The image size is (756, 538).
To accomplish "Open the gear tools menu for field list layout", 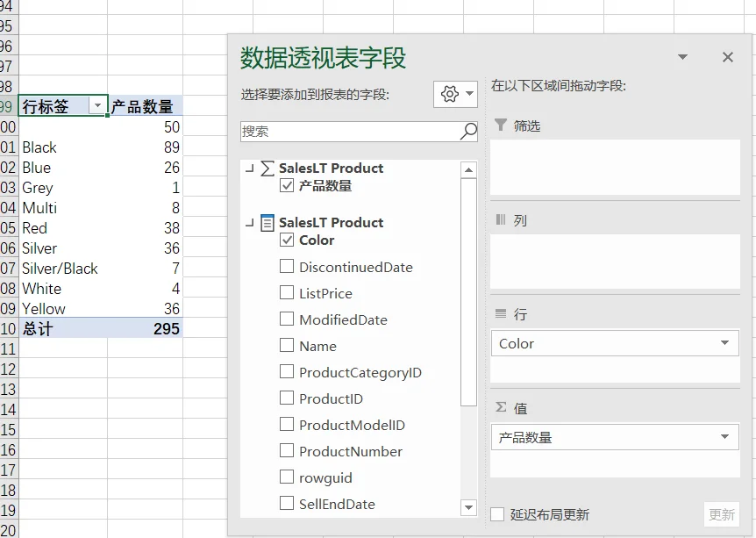I will (455, 94).
